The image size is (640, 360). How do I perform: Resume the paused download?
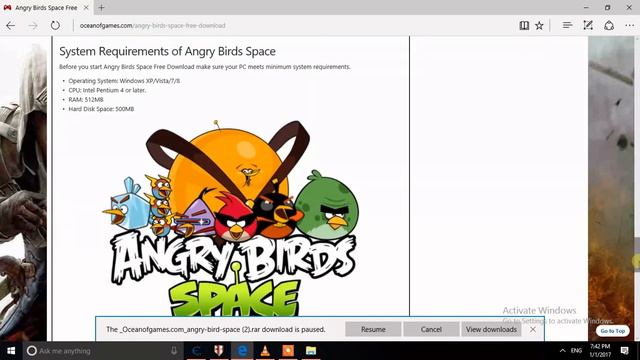coord(373,329)
